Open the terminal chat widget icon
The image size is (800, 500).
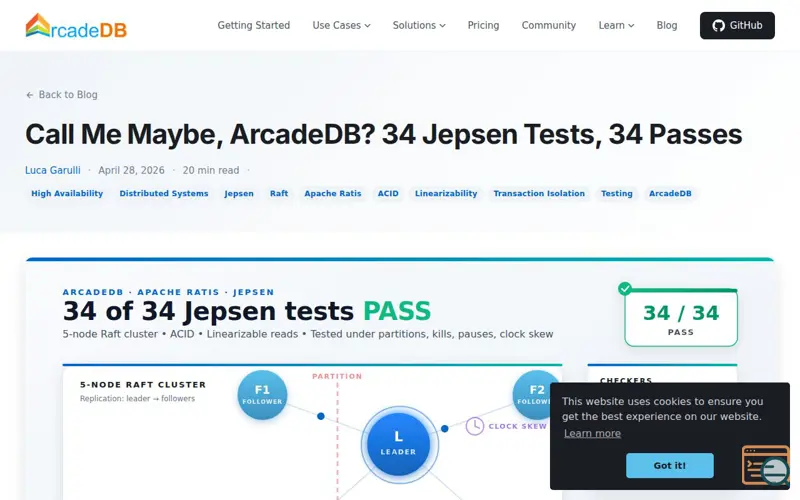click(x=765, y=465)
